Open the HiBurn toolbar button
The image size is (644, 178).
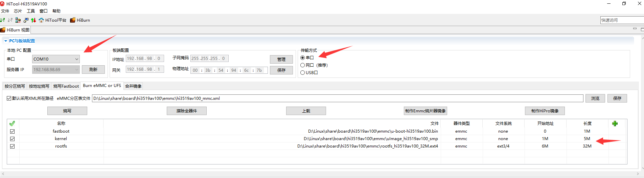[x=80, y=20]
